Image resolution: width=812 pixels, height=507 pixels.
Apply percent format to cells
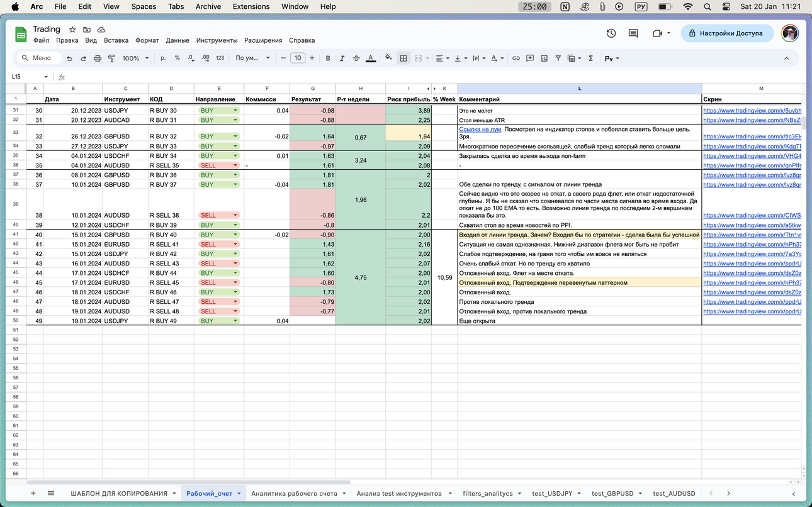tap(178, 58)
